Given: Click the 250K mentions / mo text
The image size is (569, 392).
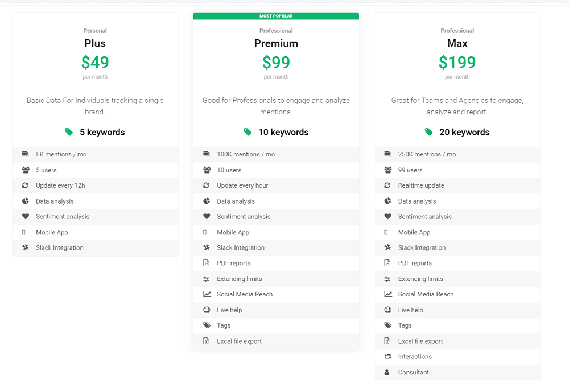Looking at the screenshot, I should pos(427,154).
